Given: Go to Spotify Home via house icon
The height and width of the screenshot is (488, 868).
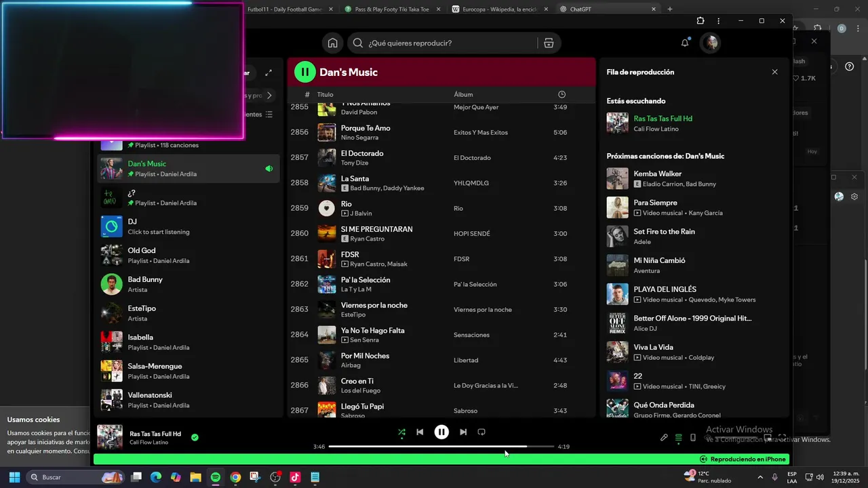Looking at the screenshot, I should (332, 43).
